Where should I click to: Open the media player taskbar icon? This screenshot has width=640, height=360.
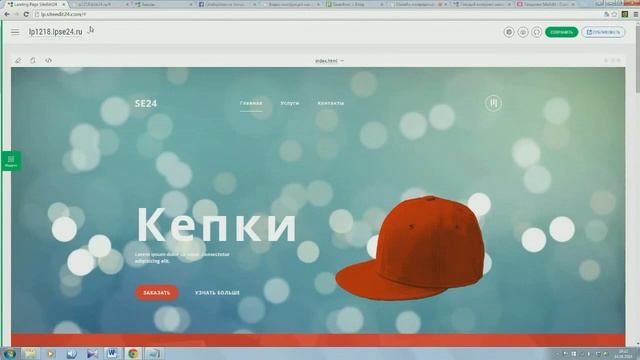[51, 353]
